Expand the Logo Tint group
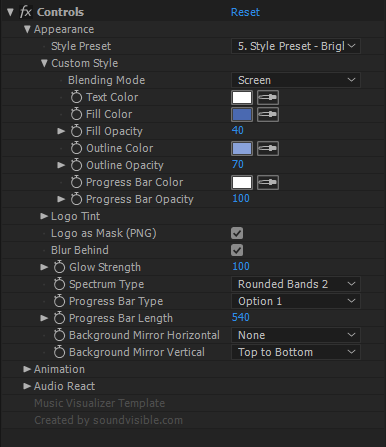 (44, 216)
